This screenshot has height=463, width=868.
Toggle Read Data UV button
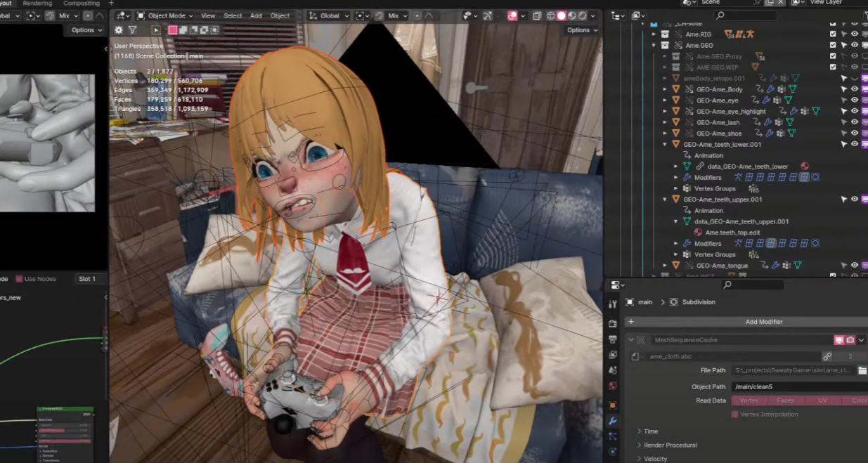pos(822,400)
